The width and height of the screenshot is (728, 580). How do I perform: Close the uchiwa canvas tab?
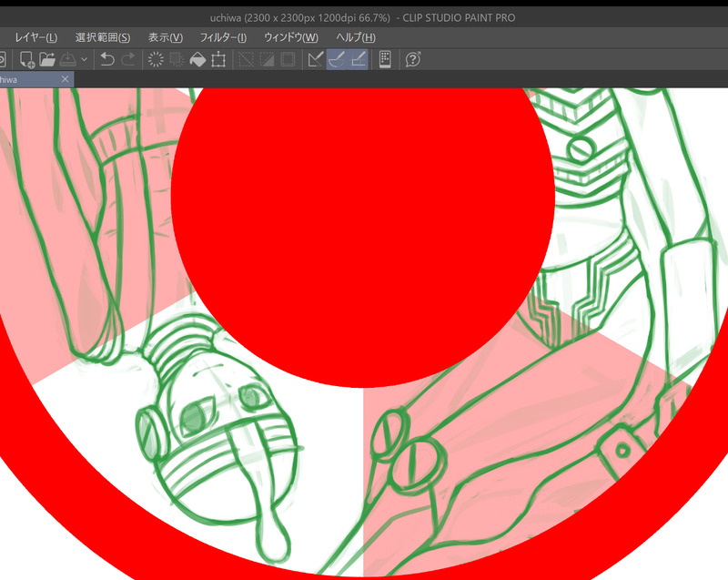click(x=65, y=79)
